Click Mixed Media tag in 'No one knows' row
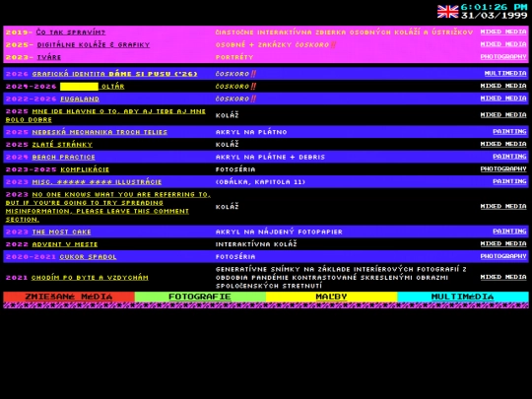The image size is (532, 399). tap(503, 206)
